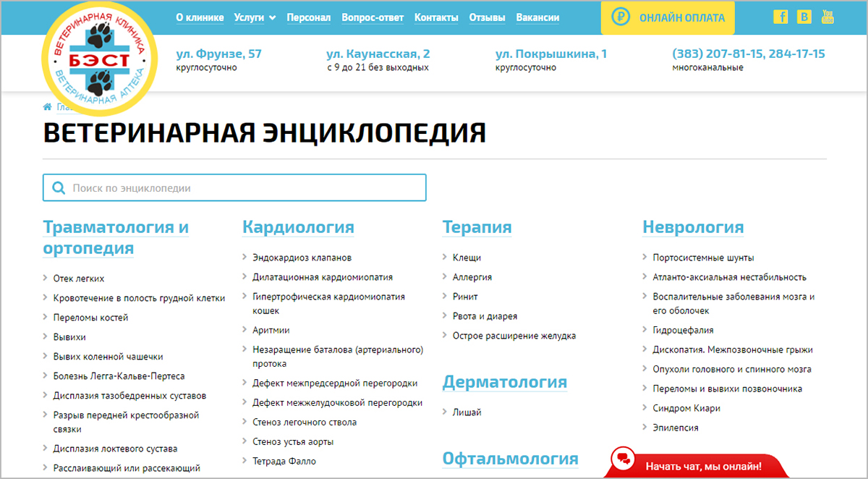The image size is (868, 479).
Task: Open article Болезнь Легга-Кальве-Пертеса
Action: click(x=119, y=376)
